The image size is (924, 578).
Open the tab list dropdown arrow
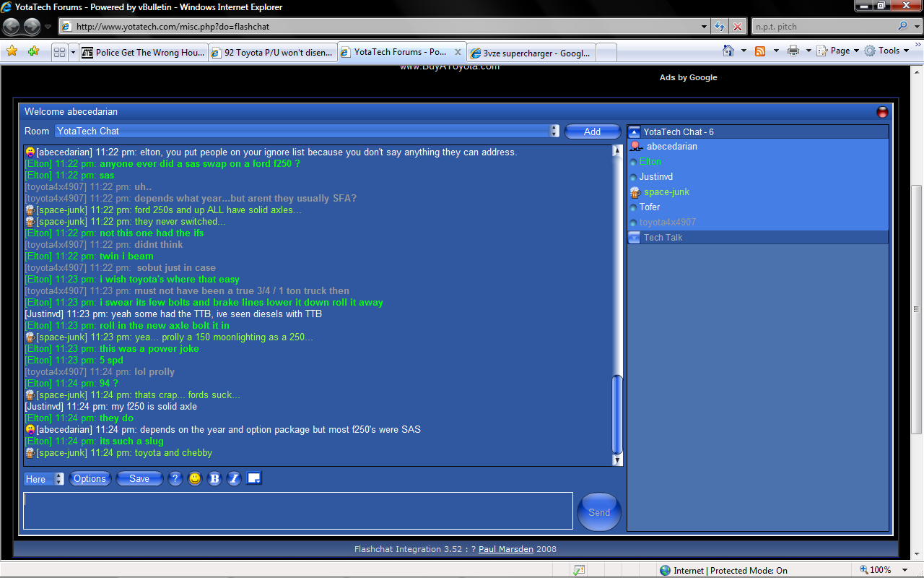[x=73, y=52]
